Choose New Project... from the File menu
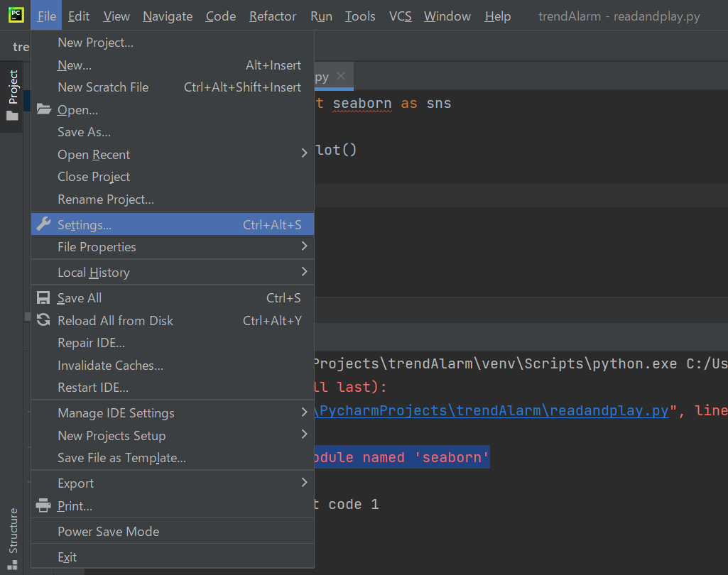728x575 pixels. point(173,42)
